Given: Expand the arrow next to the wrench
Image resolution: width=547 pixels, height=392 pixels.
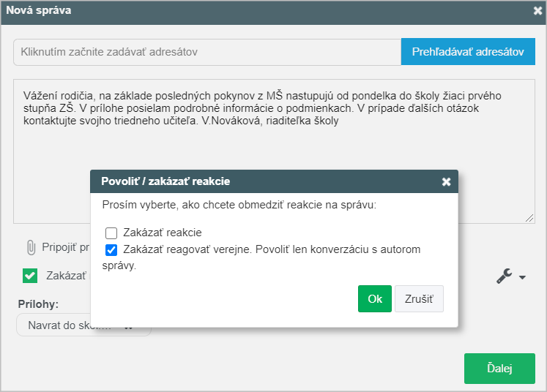Looking at the screenshot, I should click(522, 277).
